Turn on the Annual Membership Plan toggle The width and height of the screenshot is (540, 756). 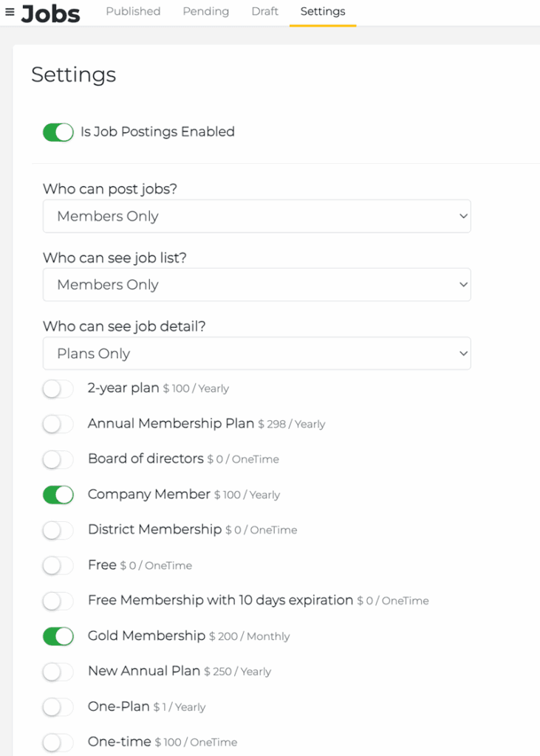(x=58, y=425)
